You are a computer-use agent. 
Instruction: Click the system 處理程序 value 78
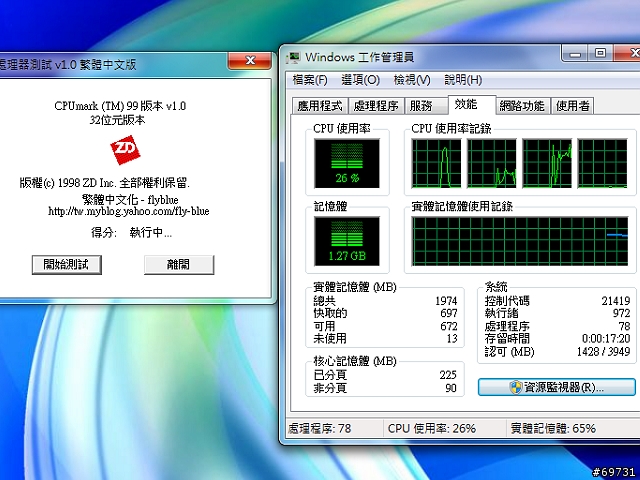tap(624, 326)
